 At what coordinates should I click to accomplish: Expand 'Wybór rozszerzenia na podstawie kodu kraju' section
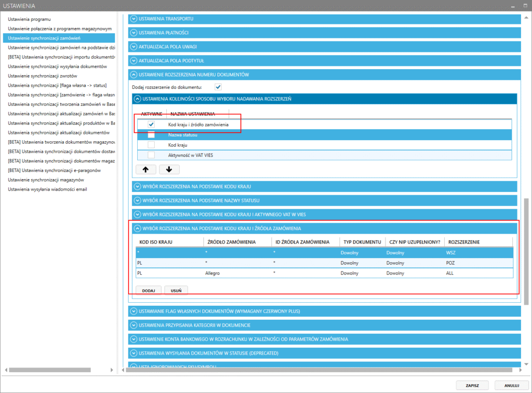[x=138, y=186]
